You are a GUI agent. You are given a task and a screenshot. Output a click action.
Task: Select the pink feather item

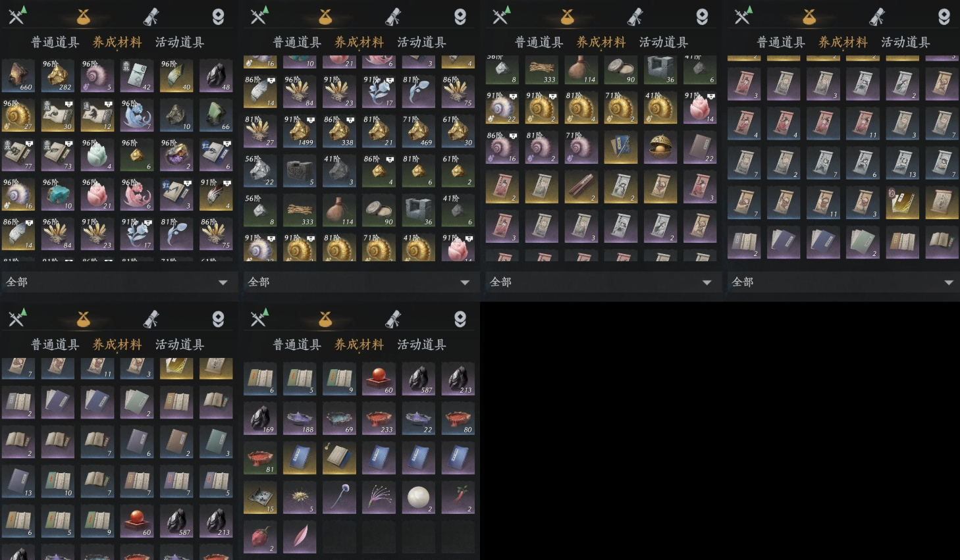[300, 537]
